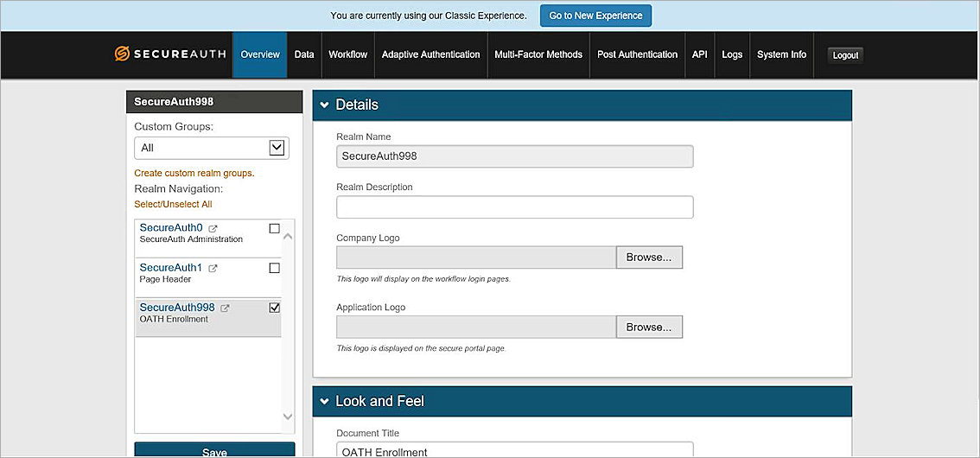Open the Custom Groups dropdown
The height and width of the screenshot is (458, 980).
(x=211, y=148)
